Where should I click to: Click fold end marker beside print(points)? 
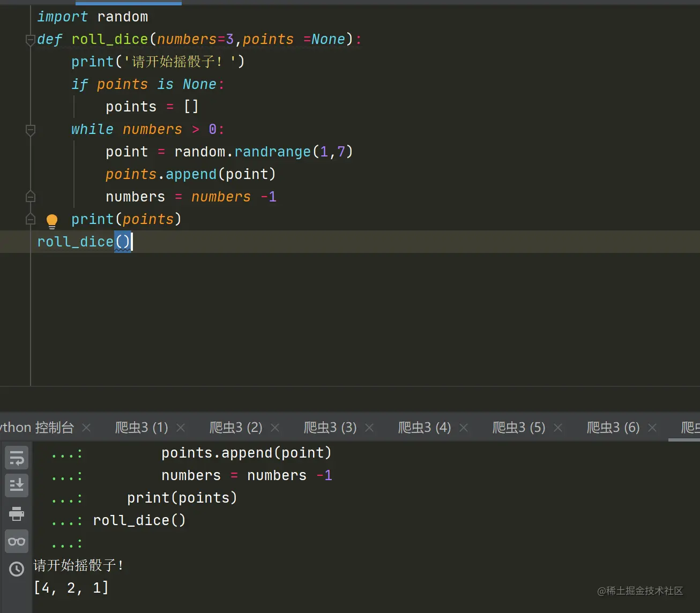point(31,219)
